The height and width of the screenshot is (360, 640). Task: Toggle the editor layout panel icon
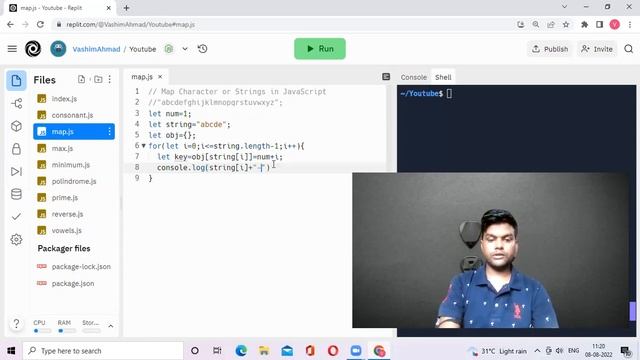tap(386, 77)
